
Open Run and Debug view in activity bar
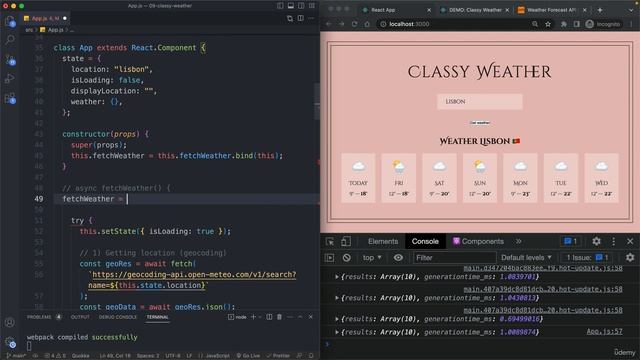point(10,78)
